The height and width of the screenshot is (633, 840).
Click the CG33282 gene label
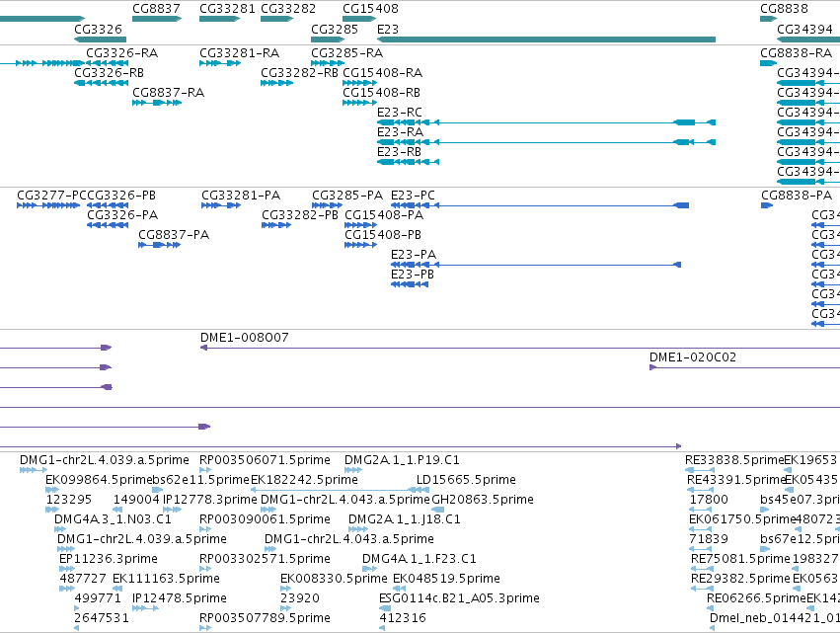coord(288,9)
